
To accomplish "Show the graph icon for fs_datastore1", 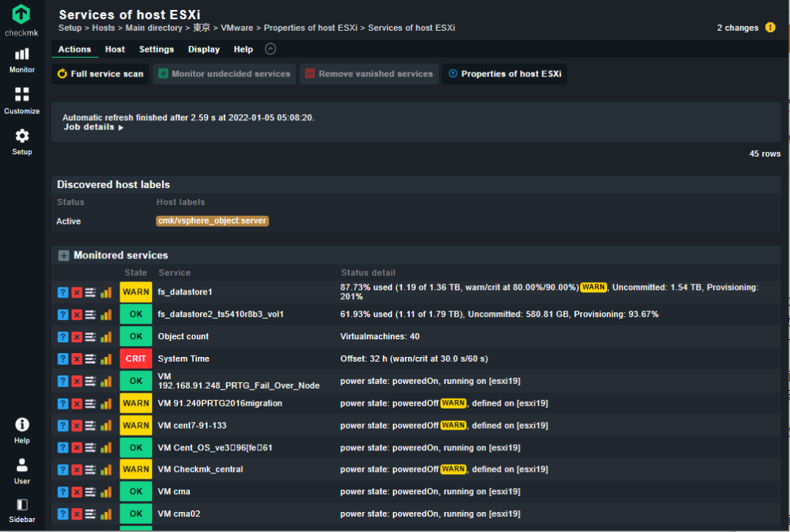I will [106, 292].
